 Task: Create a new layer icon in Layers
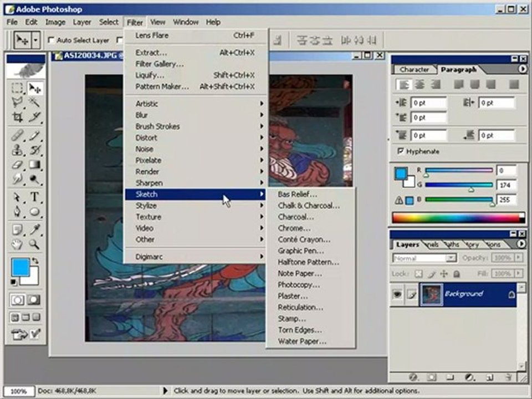pyautogui.click(x=489, y=377)
